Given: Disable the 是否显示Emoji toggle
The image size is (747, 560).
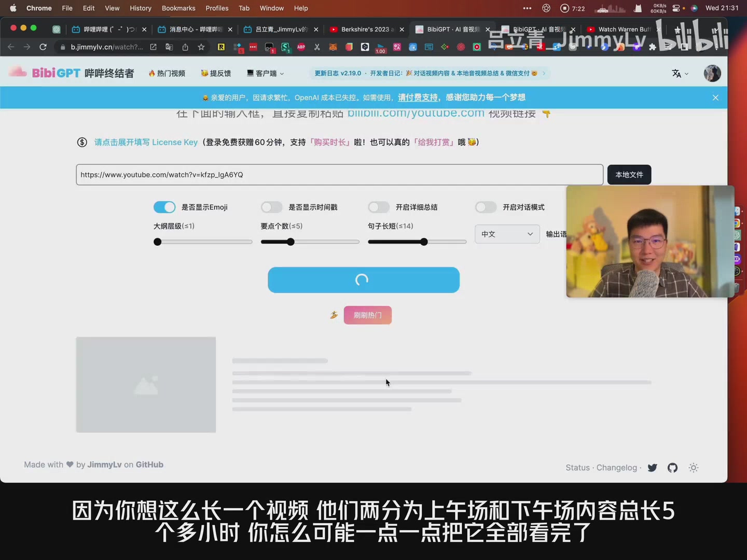Looking at the screenshot, I should 164,207.
